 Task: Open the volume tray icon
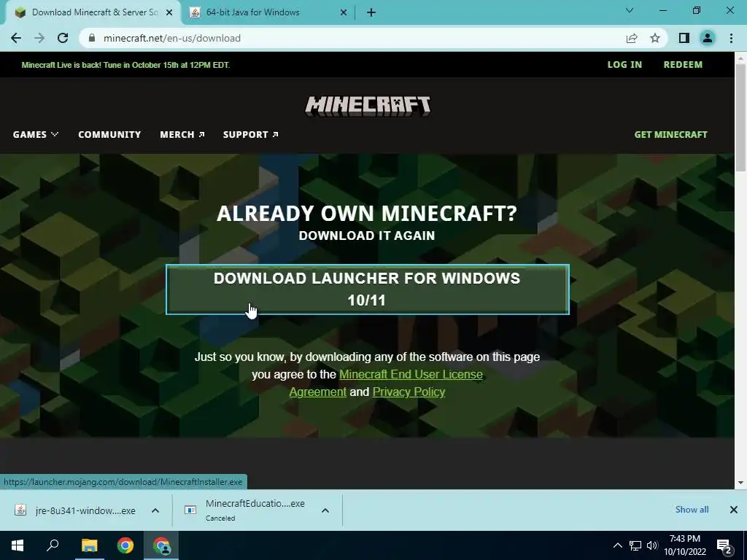pyautogui.click(x=653, y=545)
